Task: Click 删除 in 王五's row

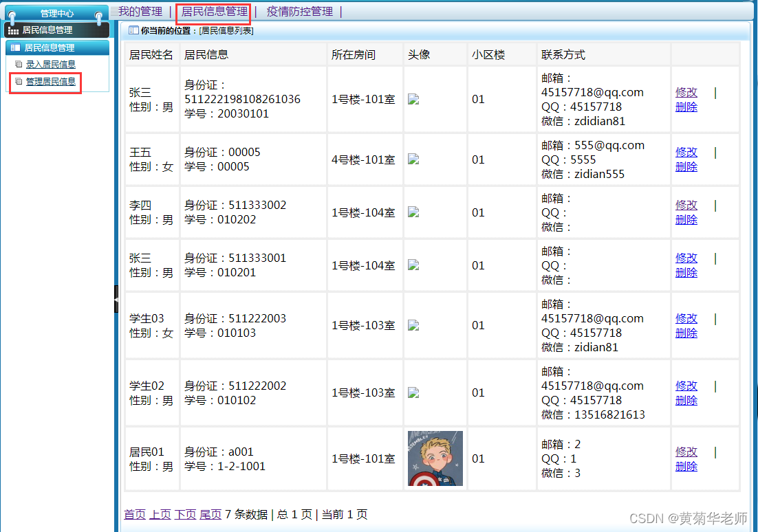Action: pos(686,167)
